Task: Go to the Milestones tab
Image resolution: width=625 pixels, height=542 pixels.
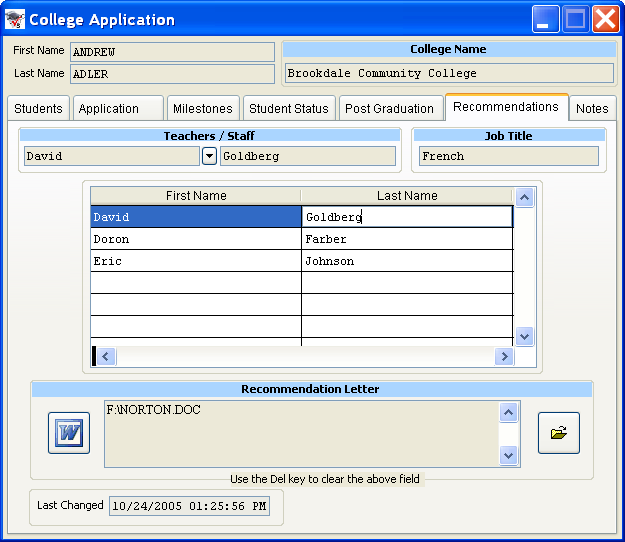Action: pyautogui.click(x=203, y=109)
